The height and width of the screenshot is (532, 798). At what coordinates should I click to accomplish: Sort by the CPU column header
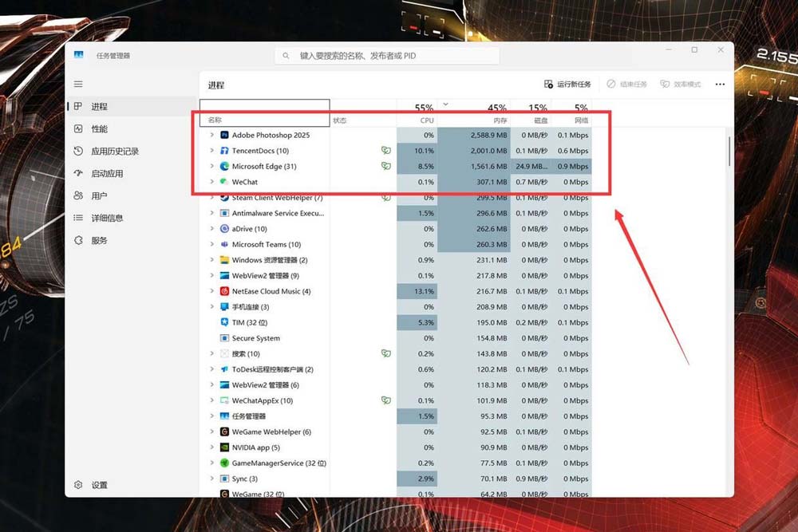point(417,113)
